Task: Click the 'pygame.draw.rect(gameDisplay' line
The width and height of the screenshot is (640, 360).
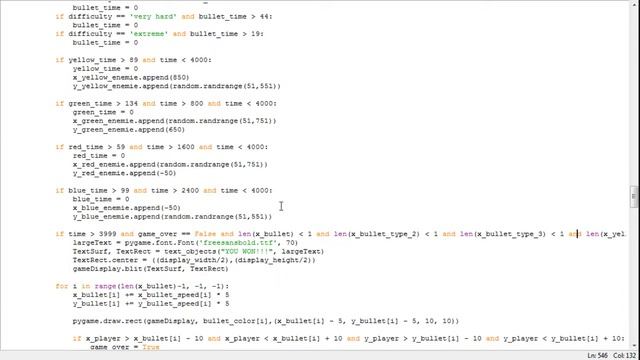Action: click(x=266, y=321)
